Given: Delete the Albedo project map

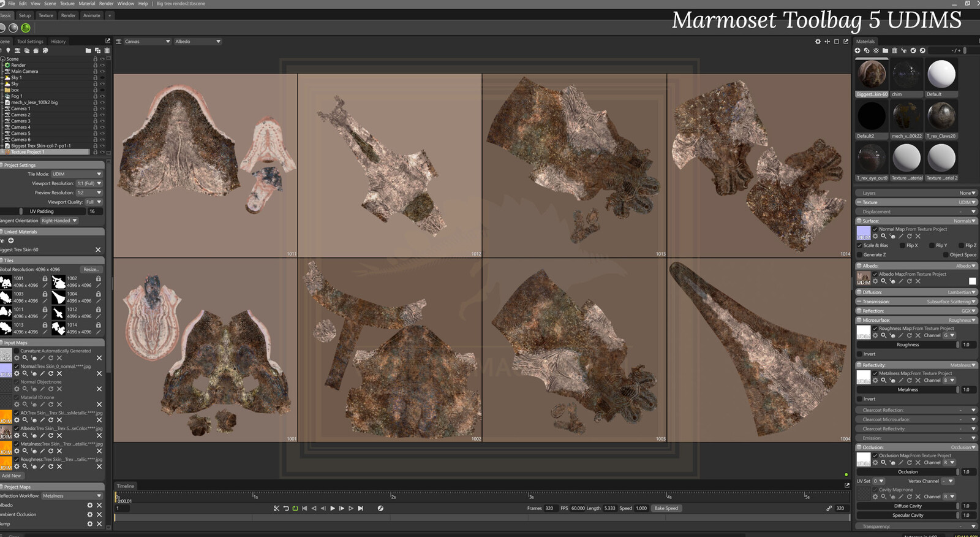Looking at the screenshot, I should (x=99, y=506).
